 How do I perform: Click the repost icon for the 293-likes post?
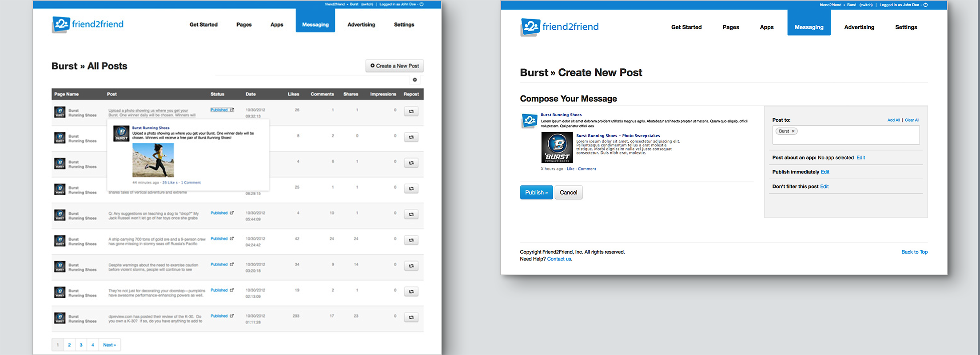click(411, 317)
